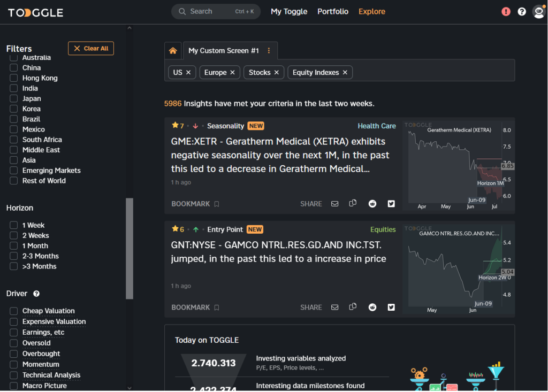Click the 5986 insights count
Screen dimensions: 548x392
tap(173, 103)
